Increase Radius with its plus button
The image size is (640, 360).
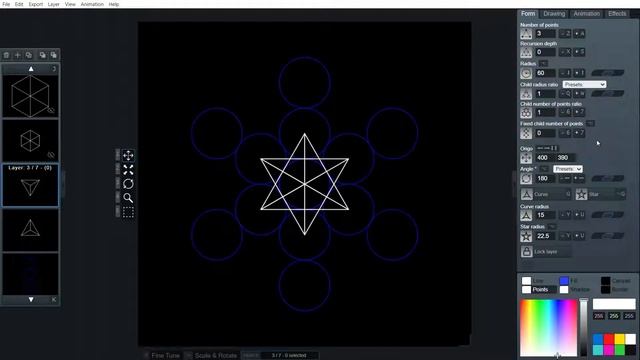tap(580, 73)
